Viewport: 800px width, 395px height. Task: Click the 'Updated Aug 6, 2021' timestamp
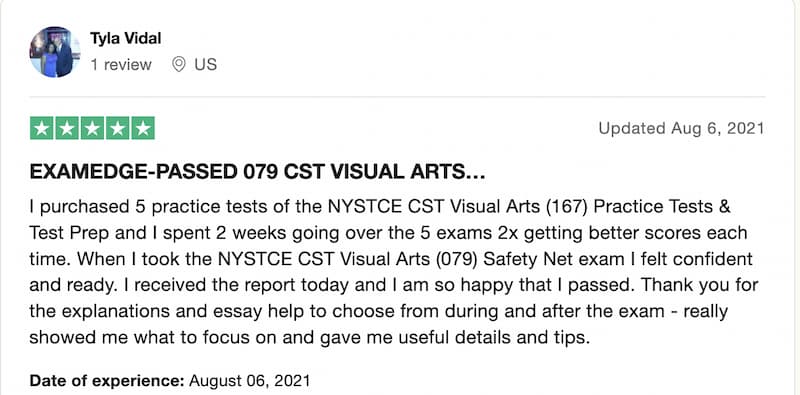tap(681, 128)
